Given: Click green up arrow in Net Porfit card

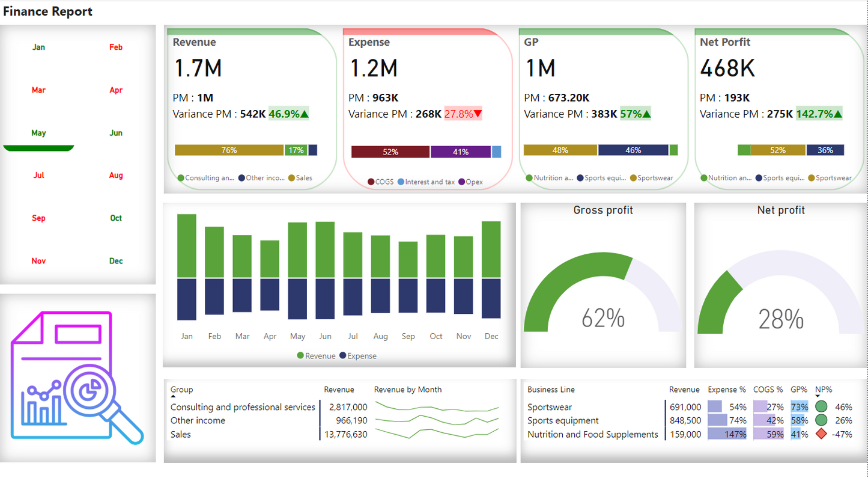Looking at the screenshot, I should (837, 114).
